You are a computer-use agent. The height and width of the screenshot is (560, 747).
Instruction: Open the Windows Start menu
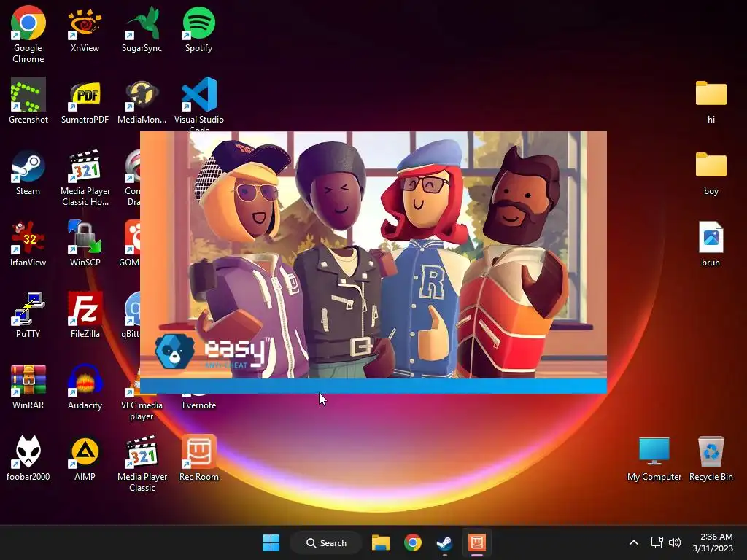(271, 542)
